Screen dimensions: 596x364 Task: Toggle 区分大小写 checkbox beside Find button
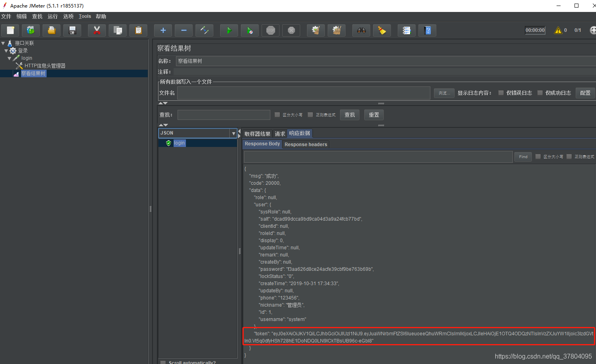point(538,157)
